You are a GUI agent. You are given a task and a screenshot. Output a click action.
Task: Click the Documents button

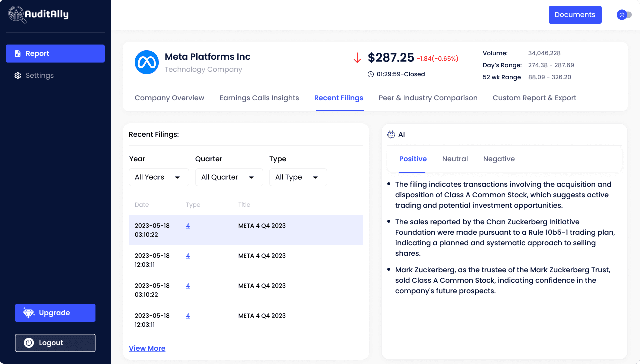575,15
